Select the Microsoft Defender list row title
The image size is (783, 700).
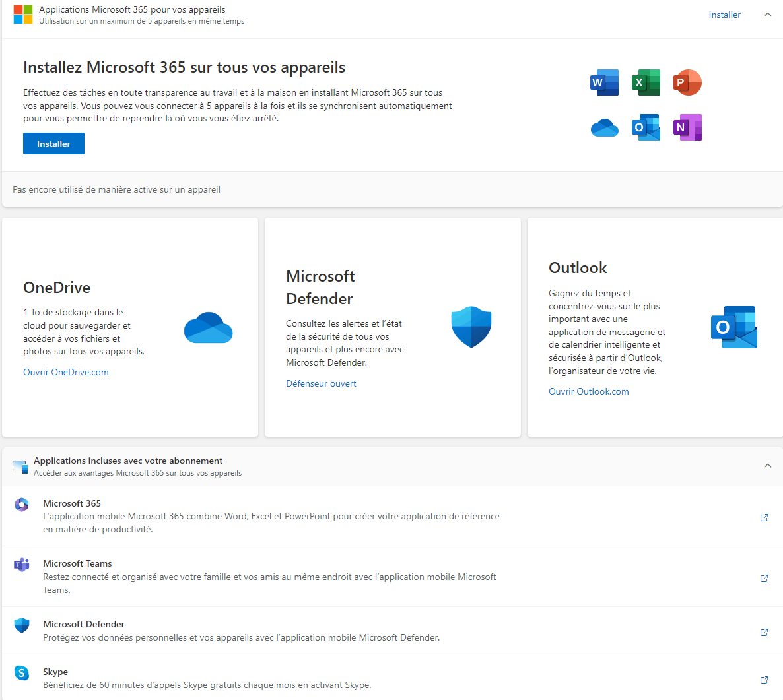(84, 624)
